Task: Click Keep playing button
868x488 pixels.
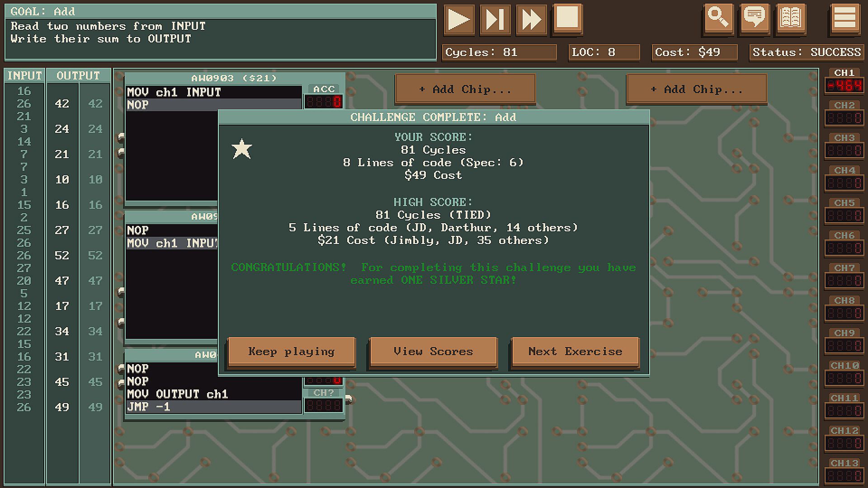Action: (291, 352)
